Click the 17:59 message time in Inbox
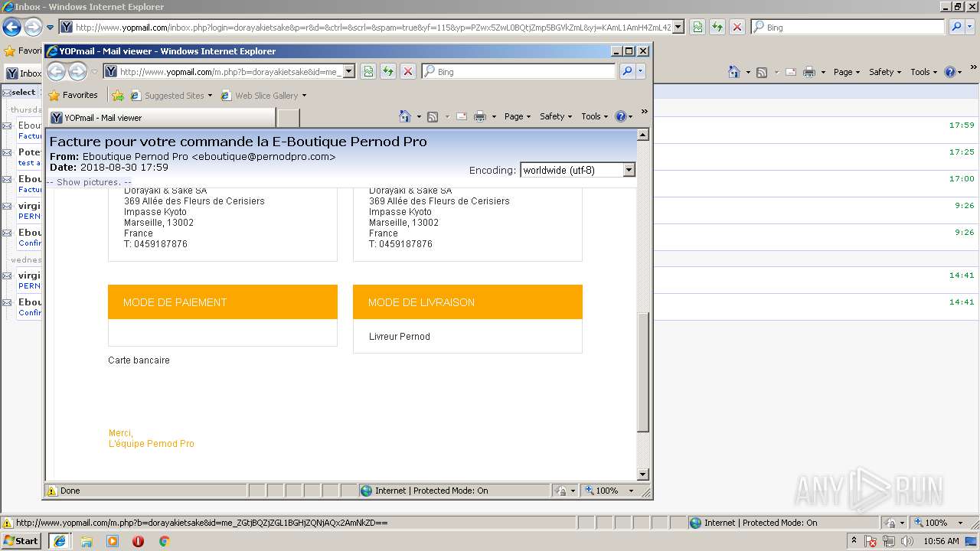The height and width of the screenshot is (551, 980). (x=962, y=126)
